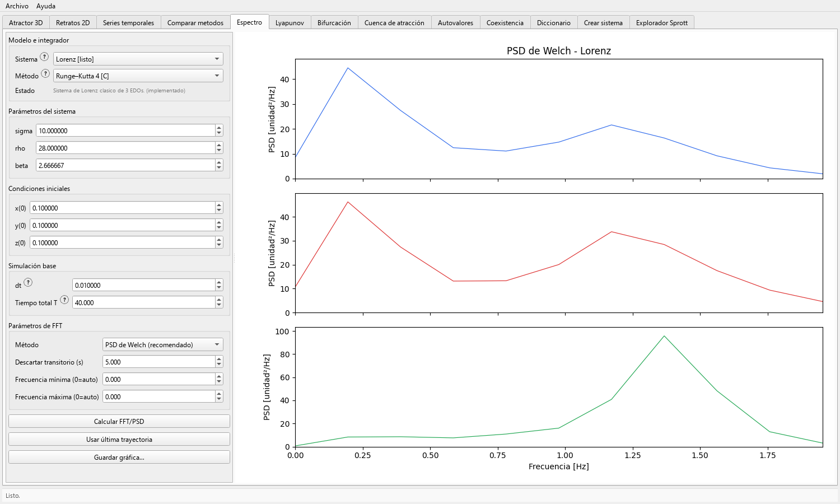Open the Crear sistema tab
840x504 pixels.
coord(603,23)
